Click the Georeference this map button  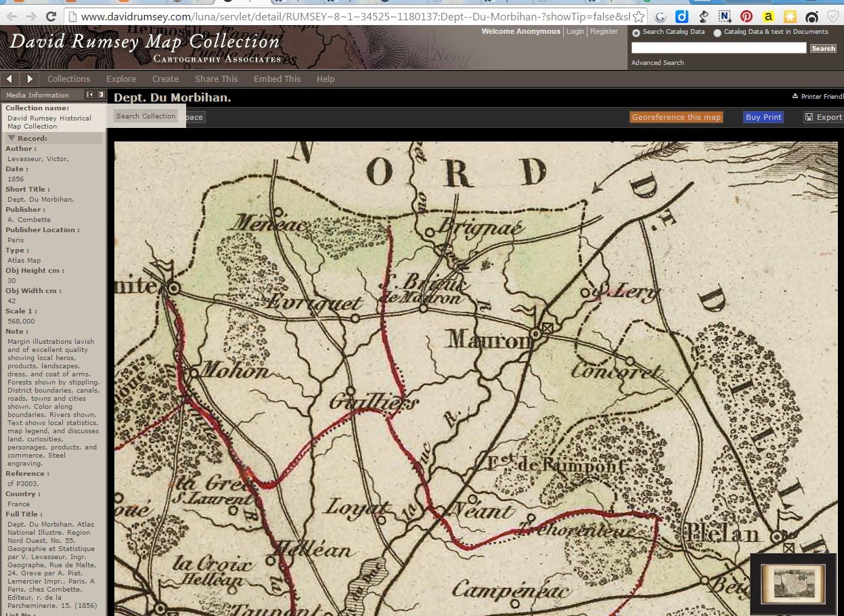pos(676,117)
